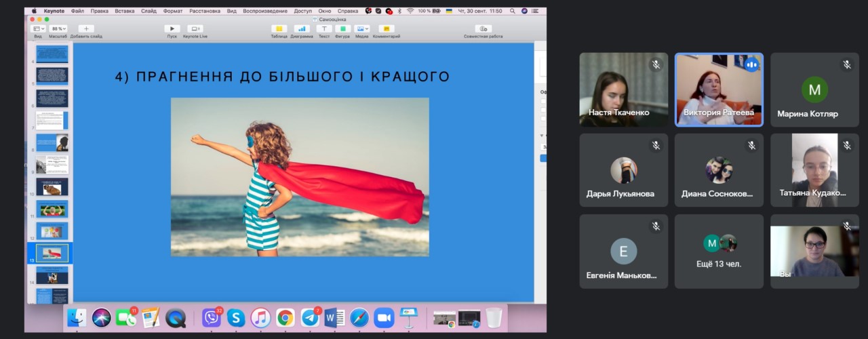Open Keynote Live from the toolbar
The height and width of the screenshot is (339, 868).
(x=195, y=29)
